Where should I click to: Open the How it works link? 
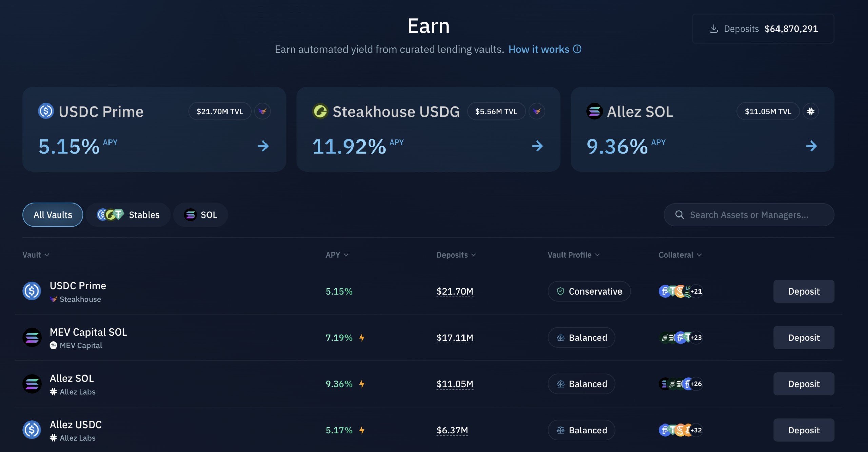538,49
